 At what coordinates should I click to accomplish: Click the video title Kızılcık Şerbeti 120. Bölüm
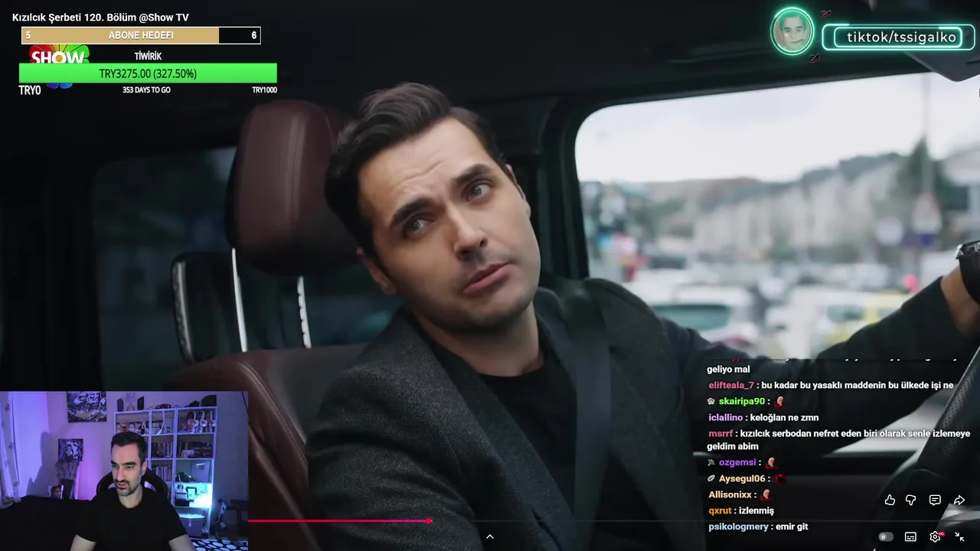(100, 17)
